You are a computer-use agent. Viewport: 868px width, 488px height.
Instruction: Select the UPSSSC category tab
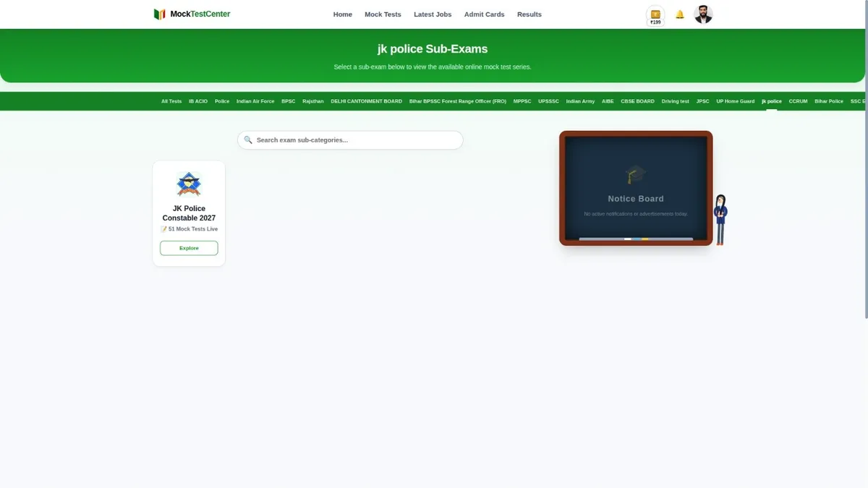pos(548,101)
